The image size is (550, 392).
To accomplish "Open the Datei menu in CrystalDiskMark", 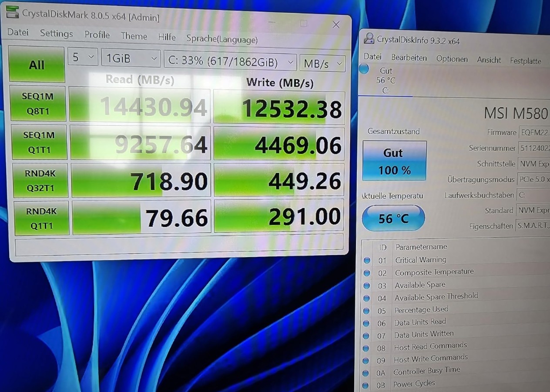I will click(x=18, y=32).
